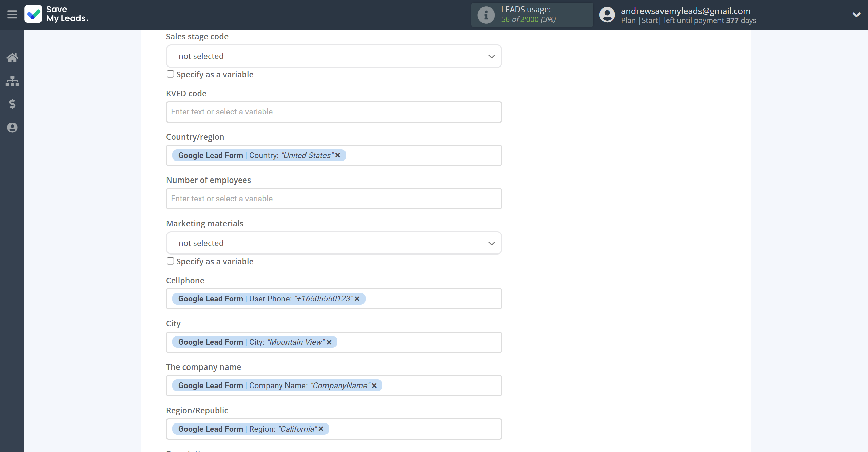
Task: Click the account avatar icon in header
Action: click(607, 15)
